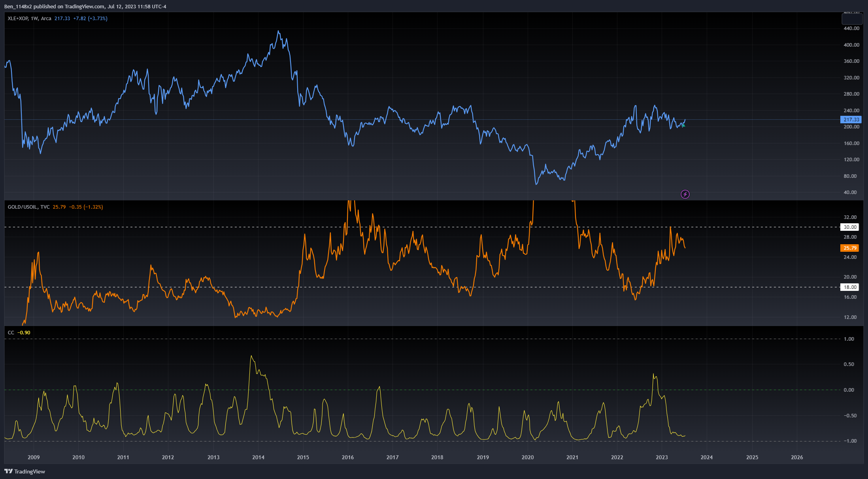Screen dimensions: 868x479
Task: Click the 2011 year on the time axis
Action: click(x=123, y=458)
